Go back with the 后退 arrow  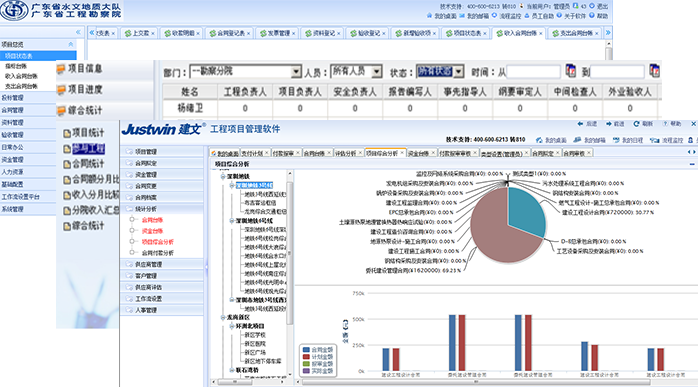[x=580, y=124]
